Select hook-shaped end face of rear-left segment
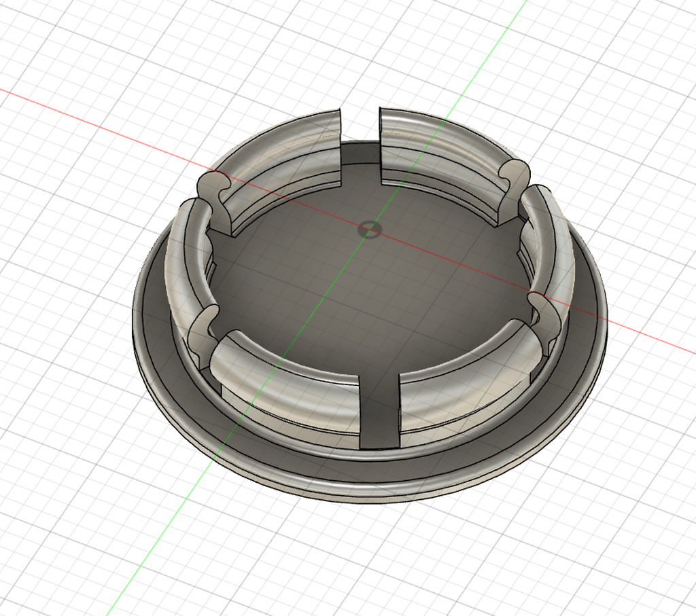 (x=215, y=198)
